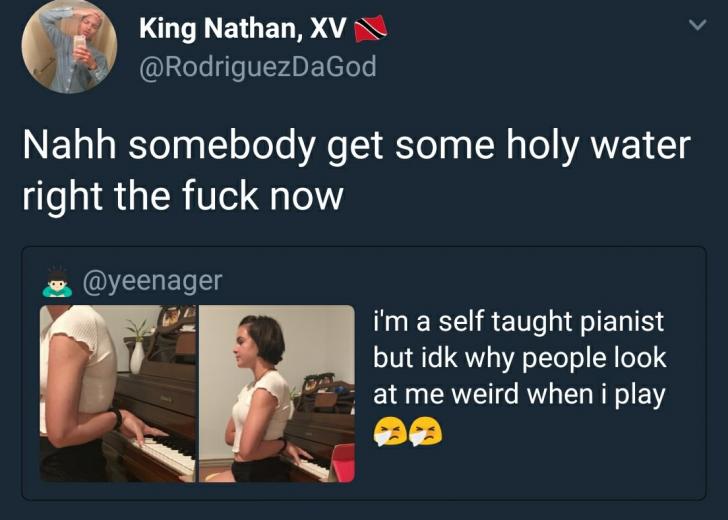The image size is (728, 520).
Task: Click "at me weird when i play" line
Action: point(519,393)
